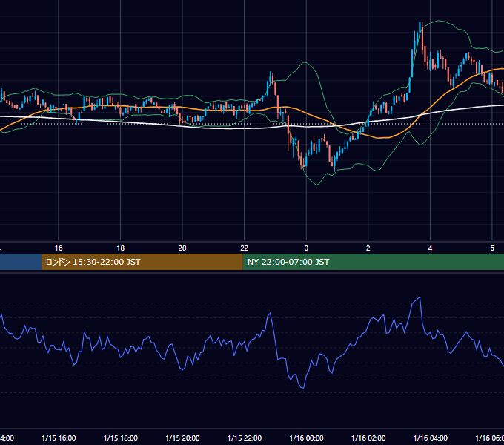
Task: Click the 1/15 22:00 date label on the lower axis
Action: click(245, 438)
